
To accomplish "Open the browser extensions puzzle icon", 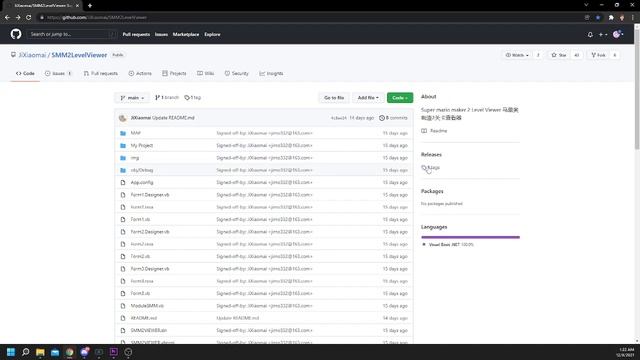I will click(x=611, y=18).
